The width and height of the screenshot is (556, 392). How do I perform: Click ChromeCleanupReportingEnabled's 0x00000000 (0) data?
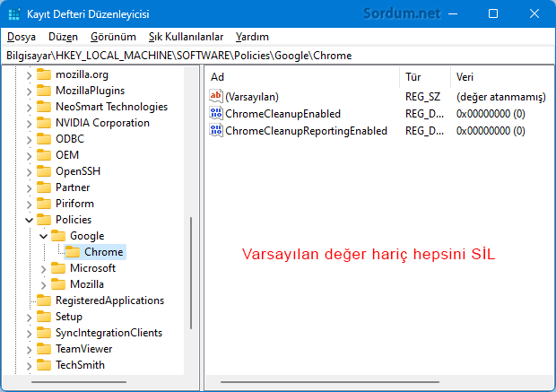click(491, 131)
